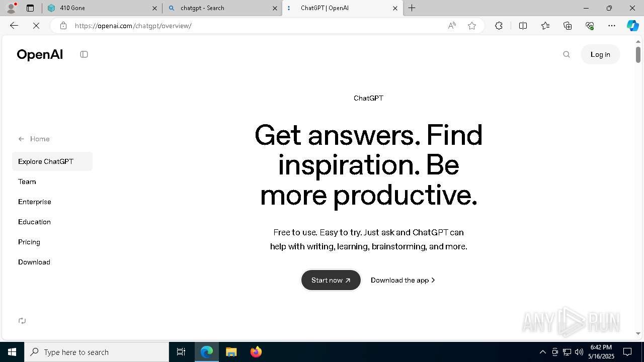Toggle the OpenAI sidebar panel icon
Viewport: 644px width, 362px height.
[x=84, y=54]
